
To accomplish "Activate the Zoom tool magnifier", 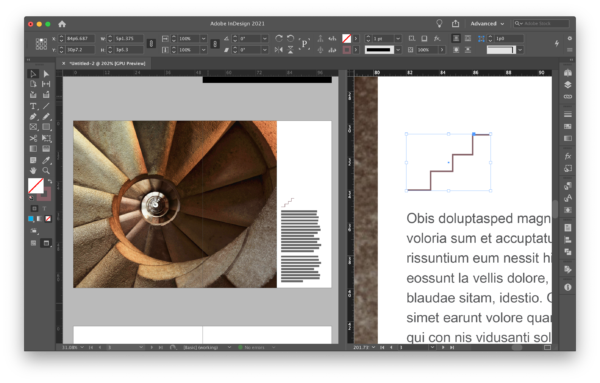I will pos(46,171).
